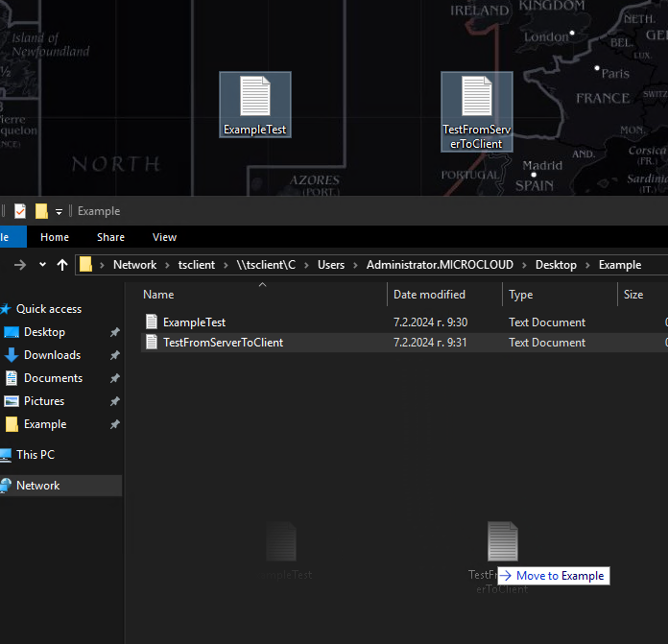Image resolution: width=668 pixels, height=644 pixels.
Task: Expand chevron after Administrator.MICROCLOUD in breadcrumb
Action: [524, 265]
